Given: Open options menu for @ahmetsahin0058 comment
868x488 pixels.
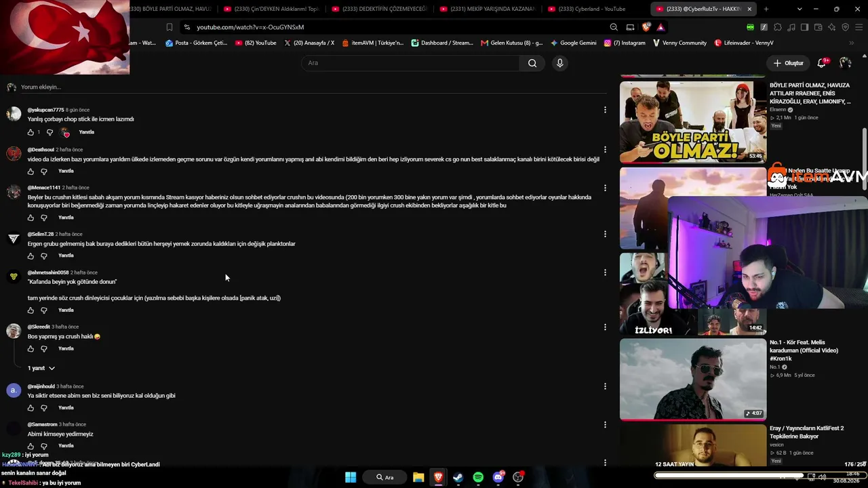Looking at the screenshot, I should coord(605,272).
